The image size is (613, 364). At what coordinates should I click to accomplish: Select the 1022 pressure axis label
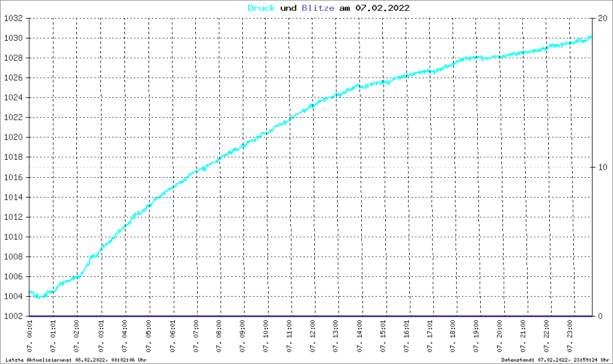[13, 118]
